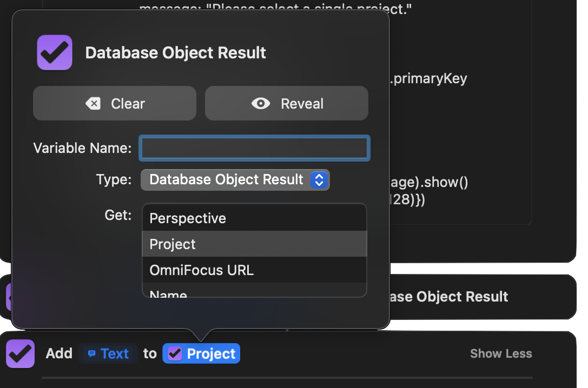Click the OmniFocus checkmark icon in popover header
This screenshot has width=588, height=388.
(x=55, y=52)
